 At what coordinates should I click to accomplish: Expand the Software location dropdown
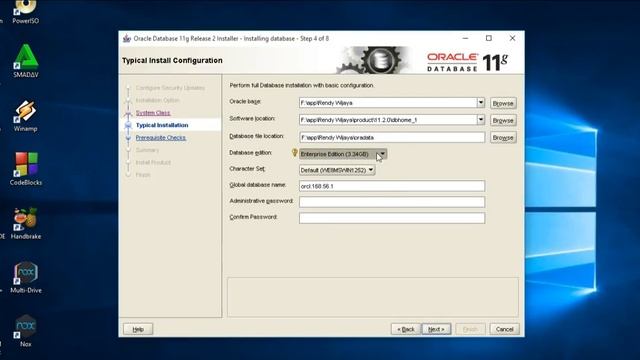coord(480,120)
